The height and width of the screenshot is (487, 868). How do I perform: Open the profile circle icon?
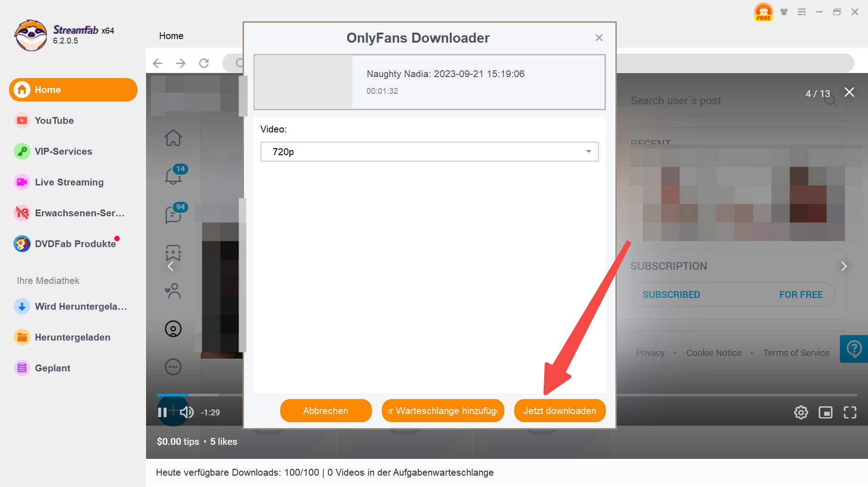tap(173, 329)
